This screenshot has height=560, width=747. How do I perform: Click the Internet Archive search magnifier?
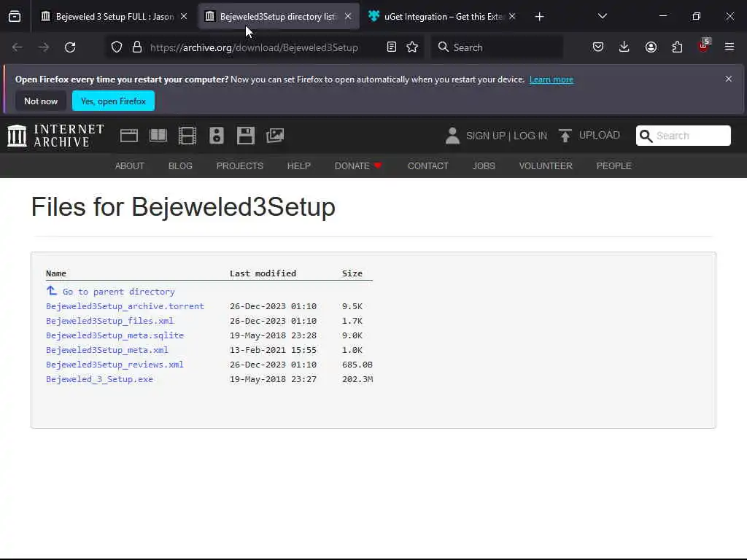646,136
